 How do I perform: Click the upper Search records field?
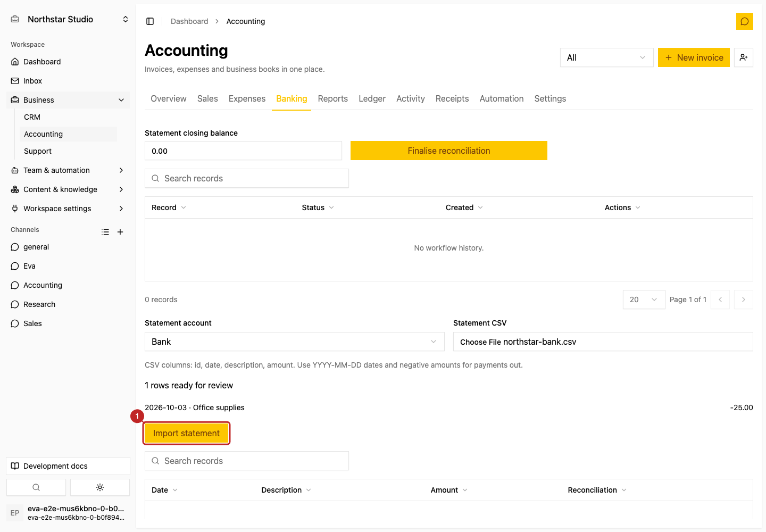point(247,178)
